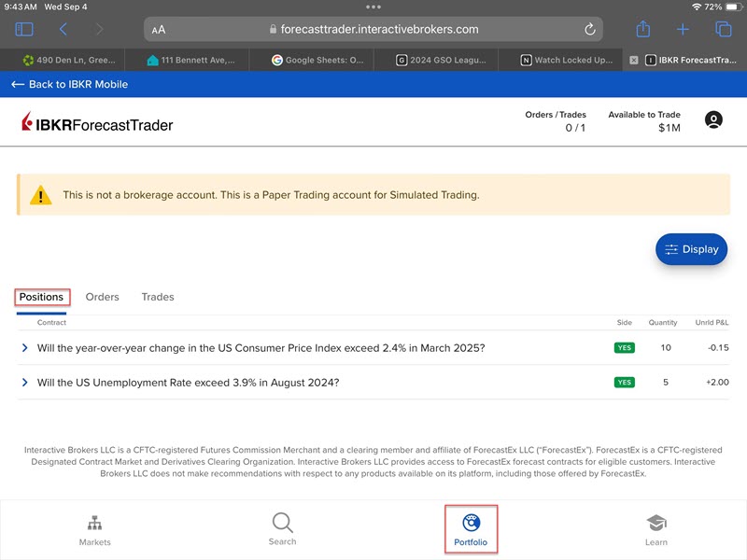This screenshot has height=560, width=747.
Task: Switch to the Google Sheets tab
Action: [x=311, y=60]
